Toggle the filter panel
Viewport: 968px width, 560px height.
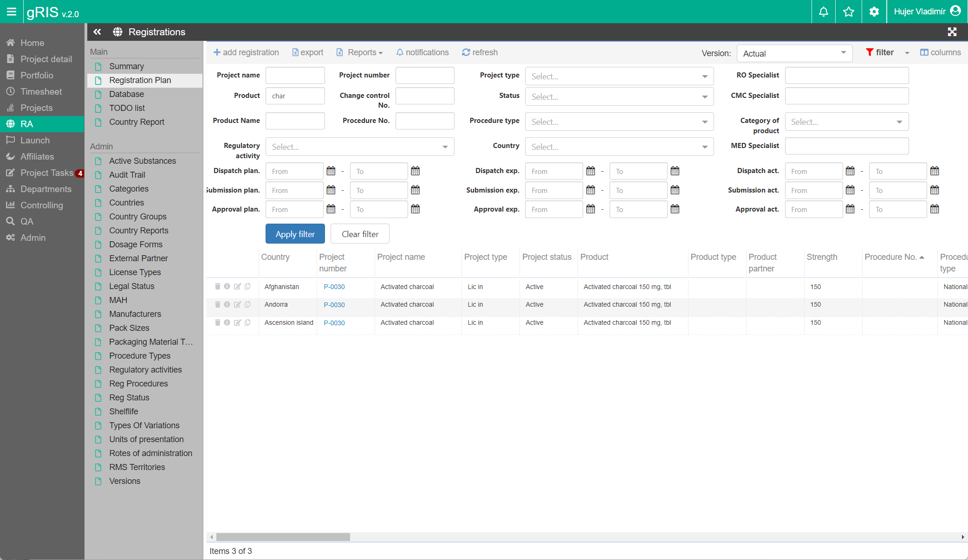tap(880, 52)
